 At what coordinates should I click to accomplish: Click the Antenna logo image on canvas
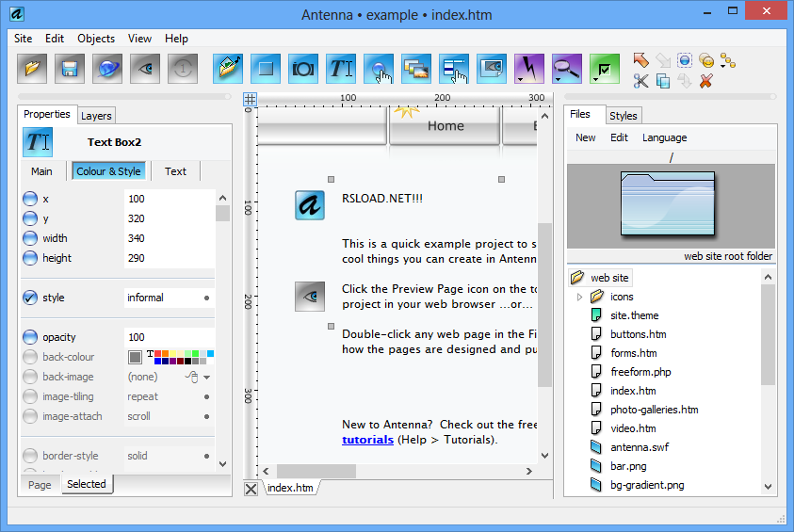(310, 205)
